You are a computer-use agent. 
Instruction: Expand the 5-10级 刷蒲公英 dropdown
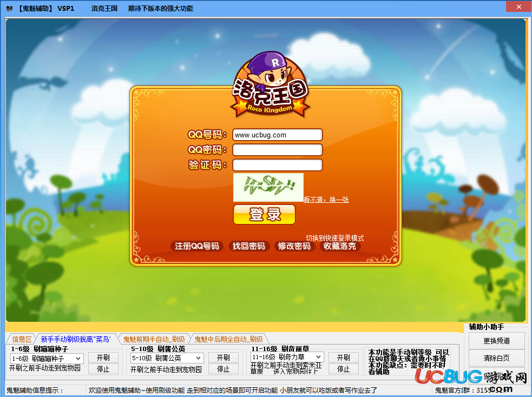(x=167, y=358)
